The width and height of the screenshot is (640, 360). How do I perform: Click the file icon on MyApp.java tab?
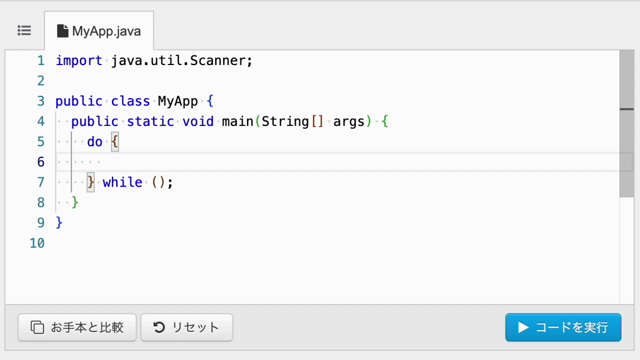pos(62,31)
